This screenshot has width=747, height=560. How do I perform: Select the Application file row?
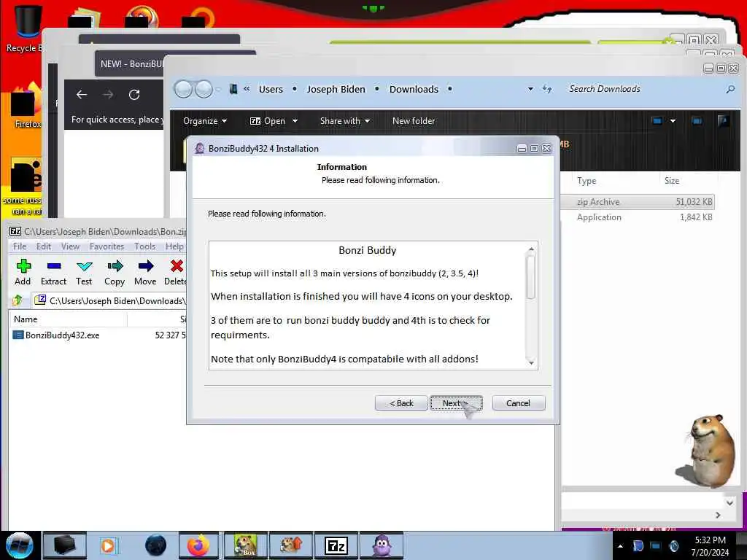click(638, 217)
